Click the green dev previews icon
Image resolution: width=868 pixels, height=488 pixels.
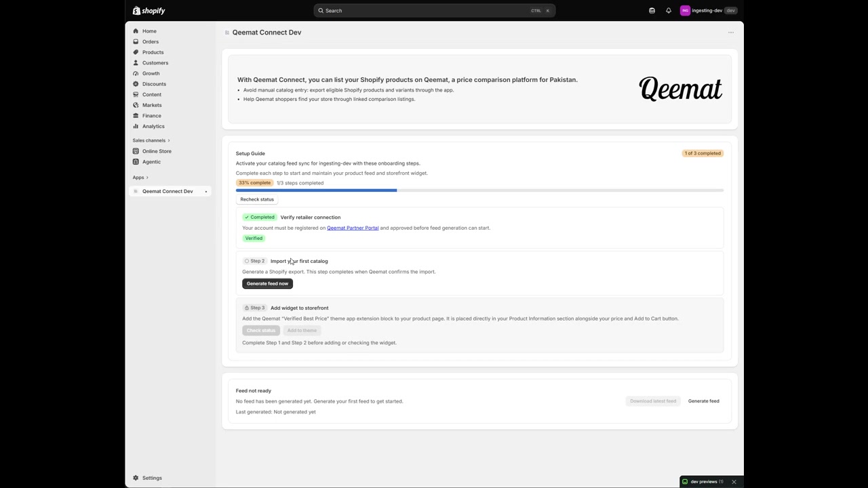coord(685,482)
